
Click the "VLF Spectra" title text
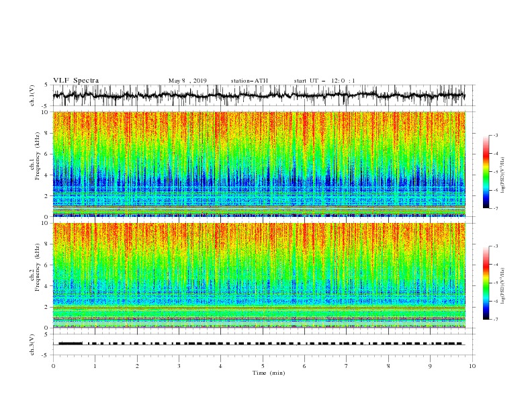pos(76,81)
